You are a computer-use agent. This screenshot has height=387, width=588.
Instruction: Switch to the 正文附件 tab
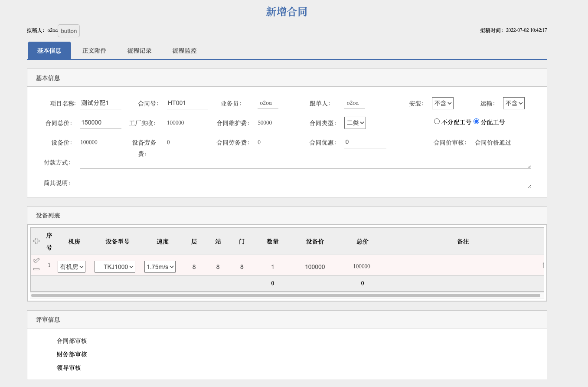[x=94, y=51]
